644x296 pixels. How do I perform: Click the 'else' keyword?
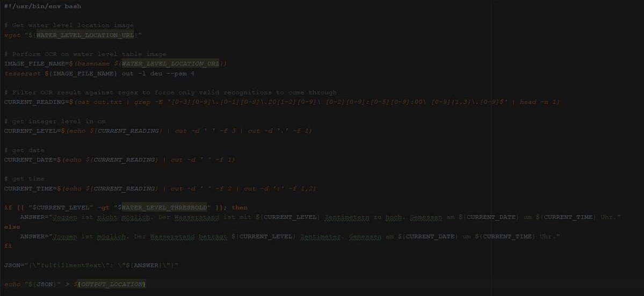pos(12,227)
